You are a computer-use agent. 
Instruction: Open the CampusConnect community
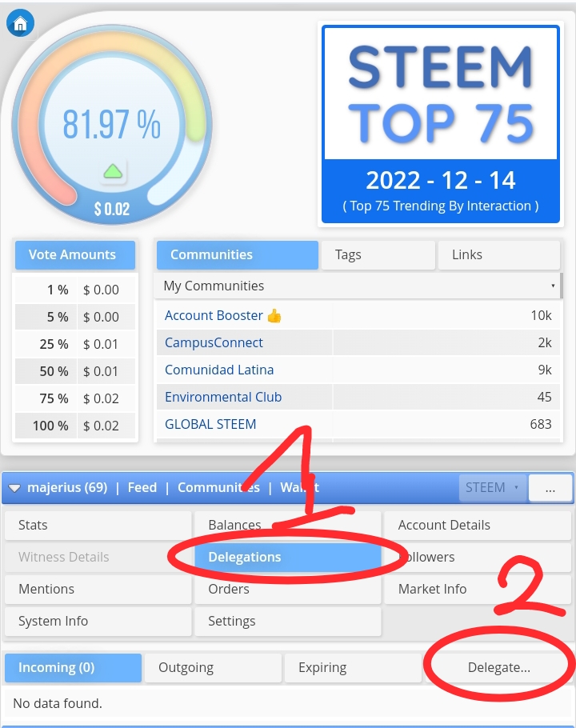click(214, 342)
